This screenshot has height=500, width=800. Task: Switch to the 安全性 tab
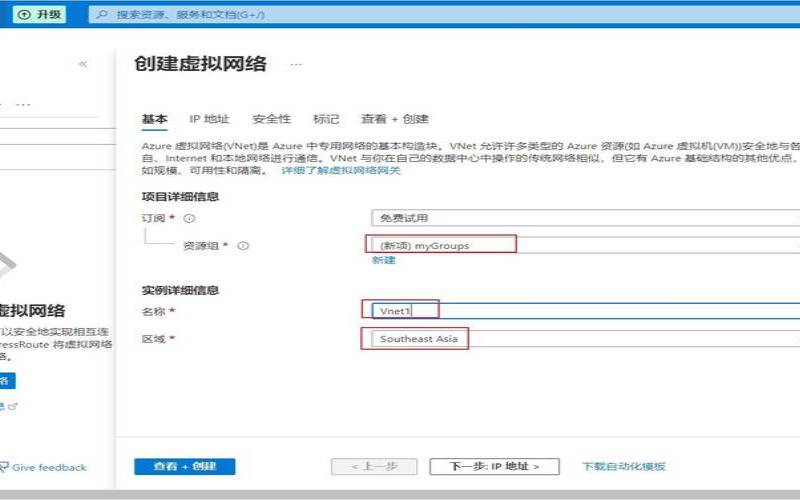tap(271, 119)
